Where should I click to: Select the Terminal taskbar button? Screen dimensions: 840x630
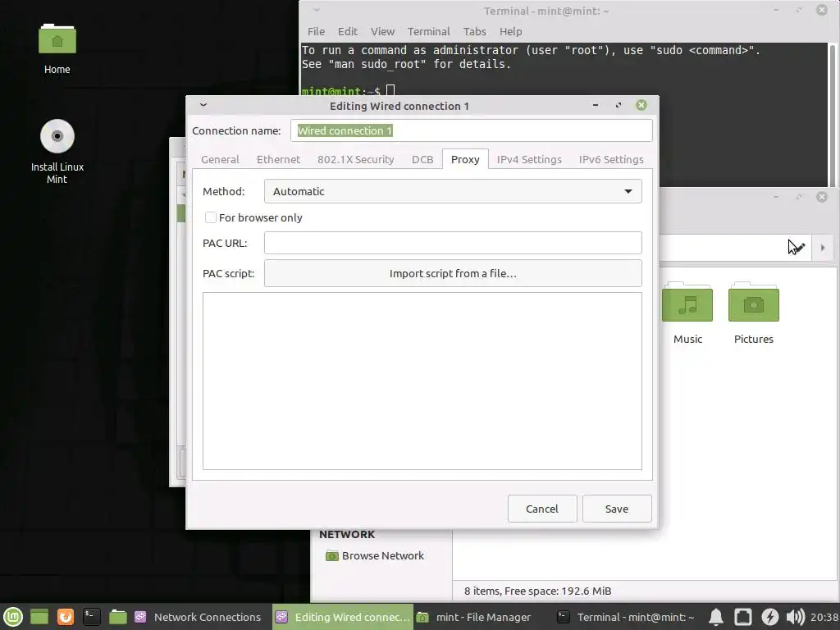tap(626, 617)
